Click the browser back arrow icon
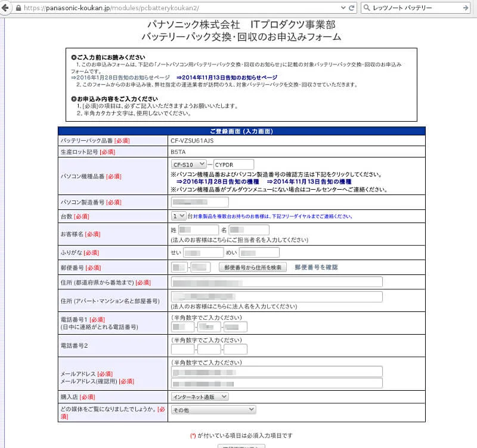Image resolution: width=477 pixels, height=448 pixels. (x=5, y=8)
